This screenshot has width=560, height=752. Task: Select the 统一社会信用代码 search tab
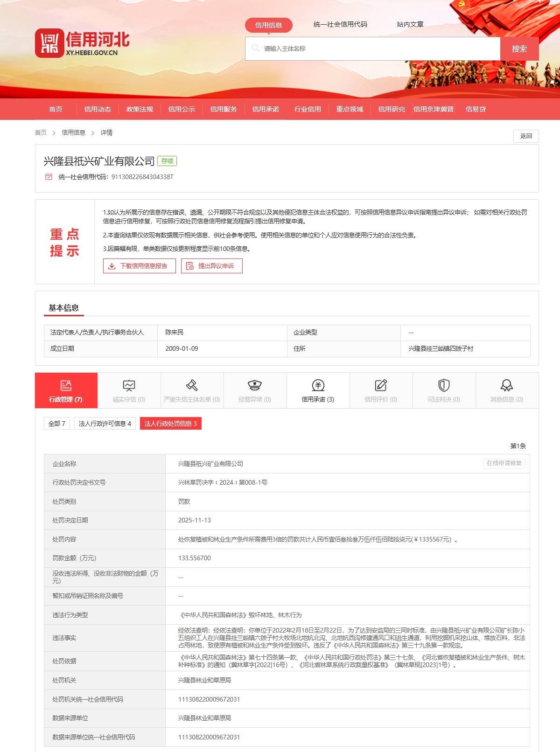[x=340, y=24]
